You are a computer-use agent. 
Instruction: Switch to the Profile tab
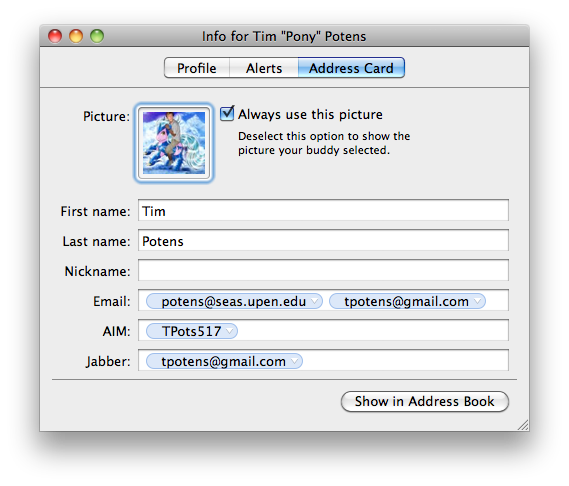pyautogui.click(x=197, y=68)
